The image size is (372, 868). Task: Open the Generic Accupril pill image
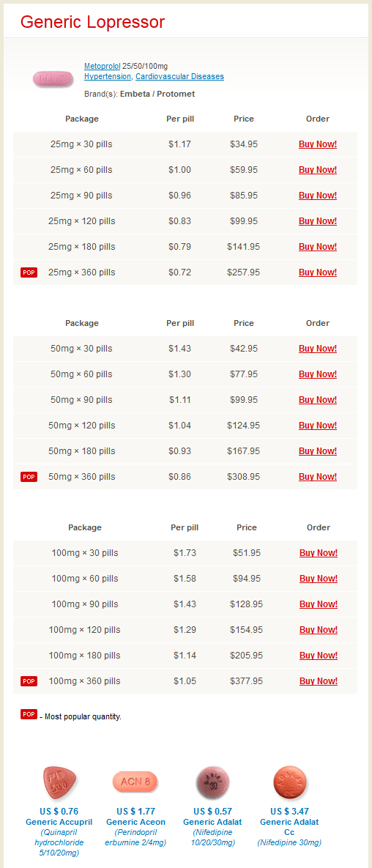tap(59, 783)
